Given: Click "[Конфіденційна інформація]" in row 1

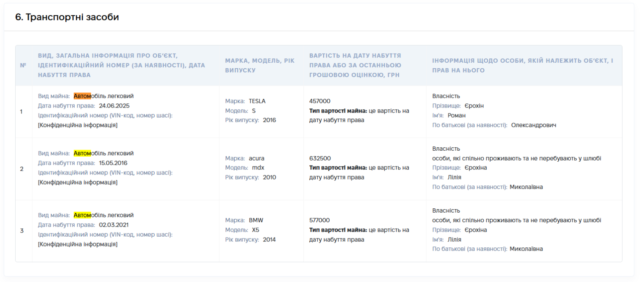Looking at the screenshot, I should 78,125.
